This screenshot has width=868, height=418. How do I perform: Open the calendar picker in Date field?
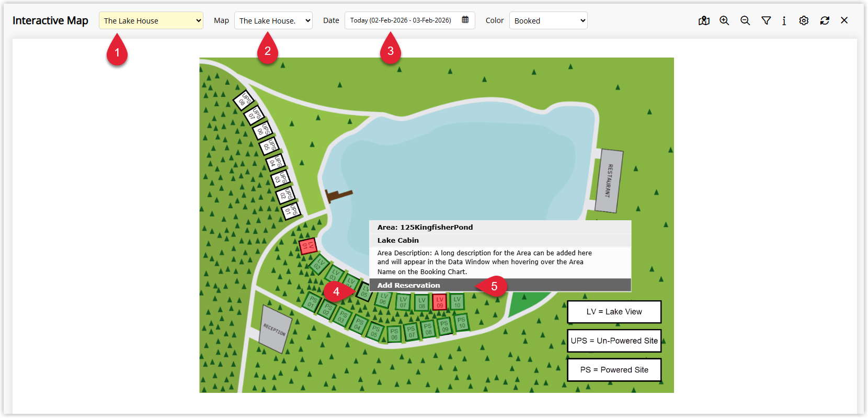pyautogui.click(x=465, y=20)
